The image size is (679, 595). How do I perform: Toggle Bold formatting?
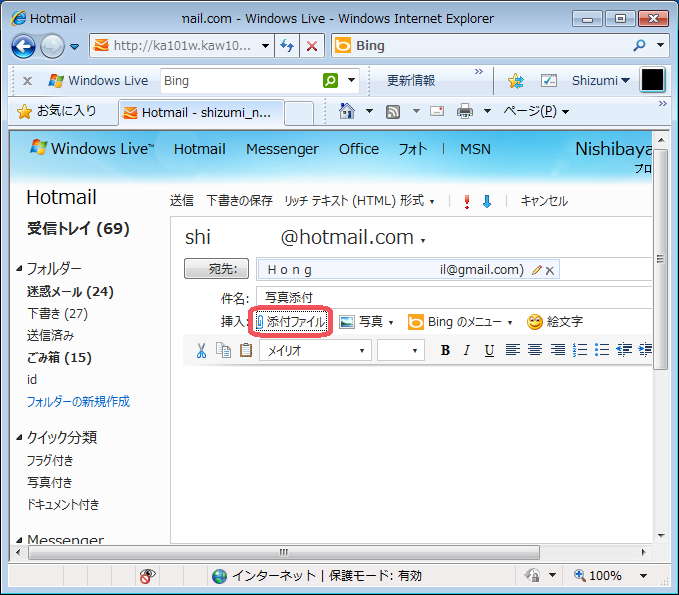click(x=445, y=350)
